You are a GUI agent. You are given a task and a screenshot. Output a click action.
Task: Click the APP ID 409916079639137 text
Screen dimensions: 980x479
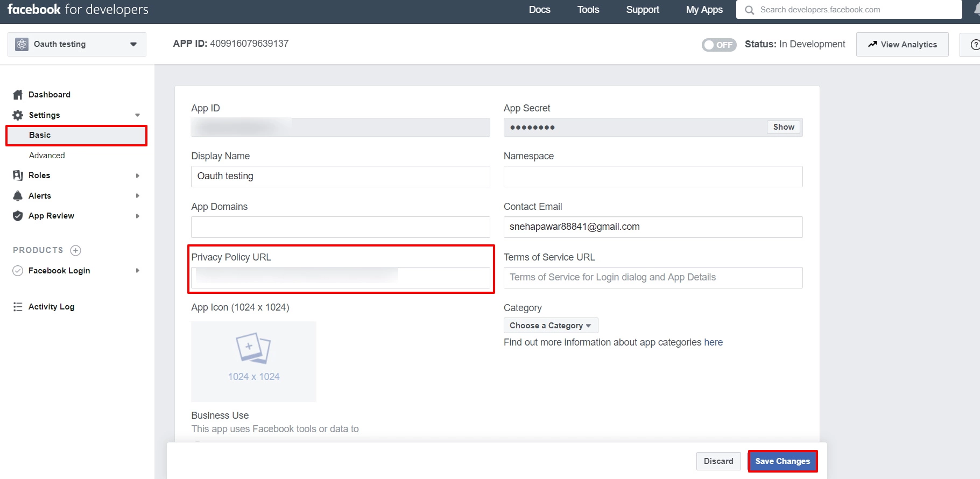(231, 44)
